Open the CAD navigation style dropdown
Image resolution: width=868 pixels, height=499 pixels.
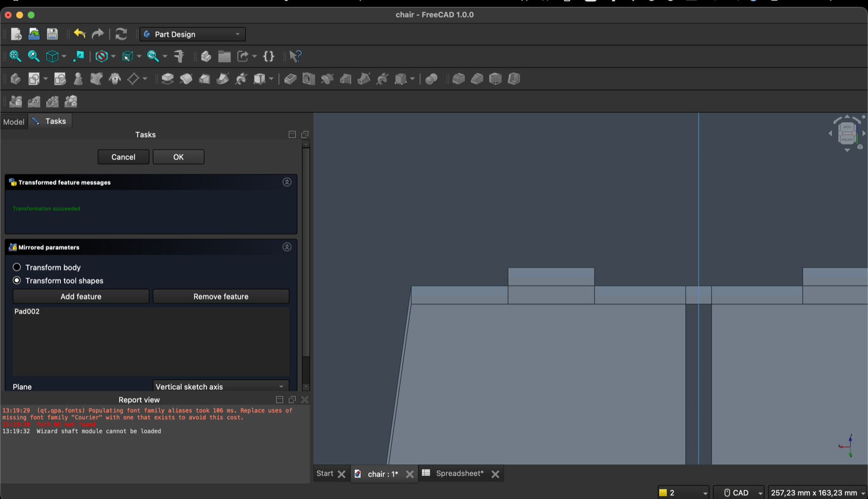(x=739, y=492)
